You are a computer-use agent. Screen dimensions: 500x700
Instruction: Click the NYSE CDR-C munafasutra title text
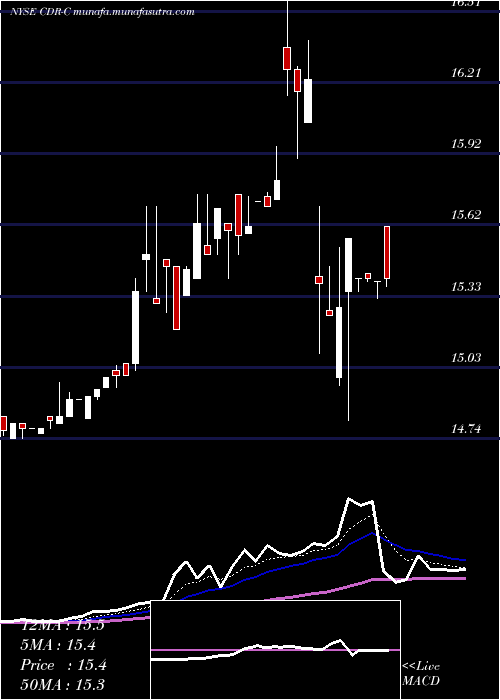(103, 12)
